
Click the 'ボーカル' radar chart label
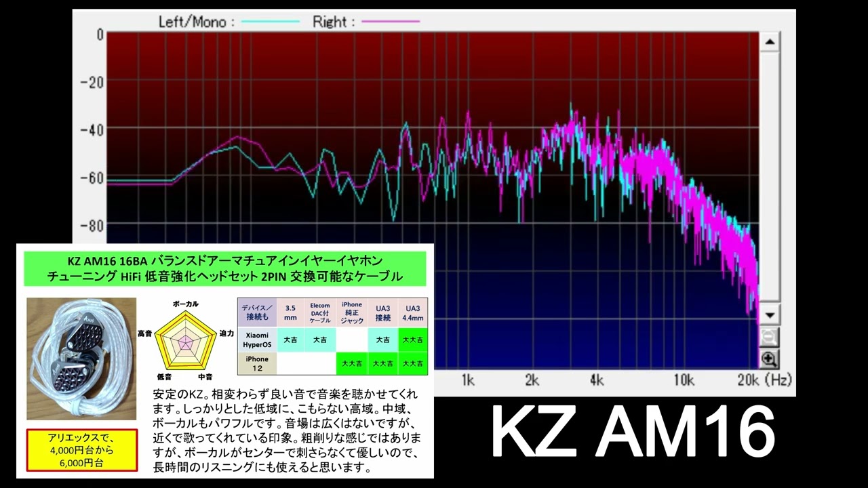(x=186, y=304)
